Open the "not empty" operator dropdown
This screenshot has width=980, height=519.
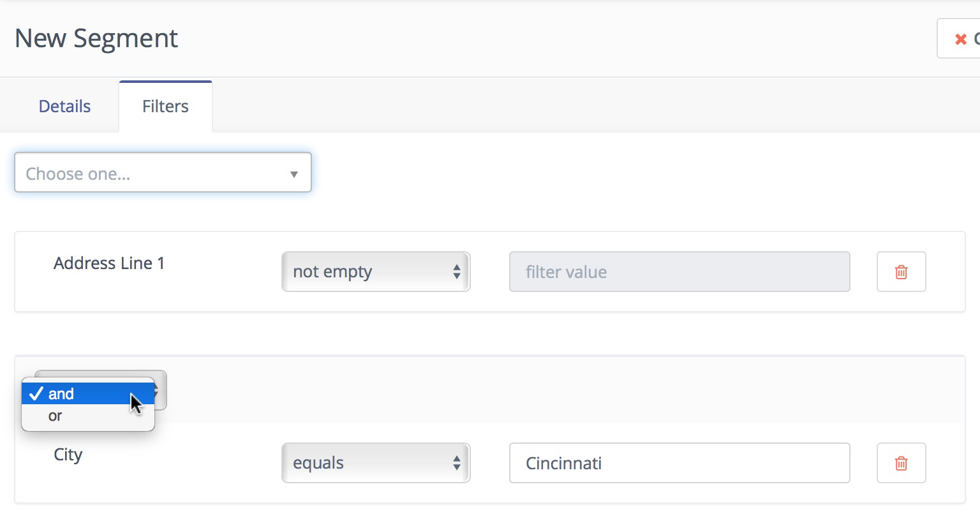(375, 272)
